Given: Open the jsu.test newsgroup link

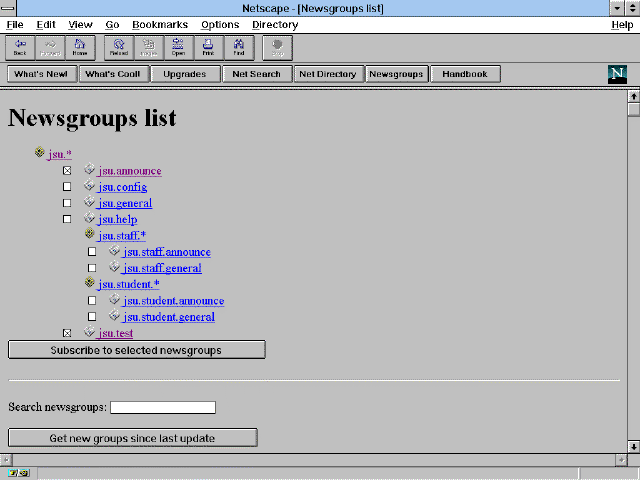Looking at the screenshot, I should 116,333.
